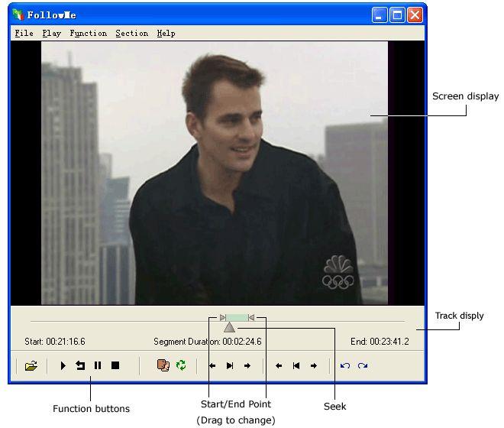Move start point left with first arrow
The height and width of the screenshot is (428, 504).
click(212, 366)
